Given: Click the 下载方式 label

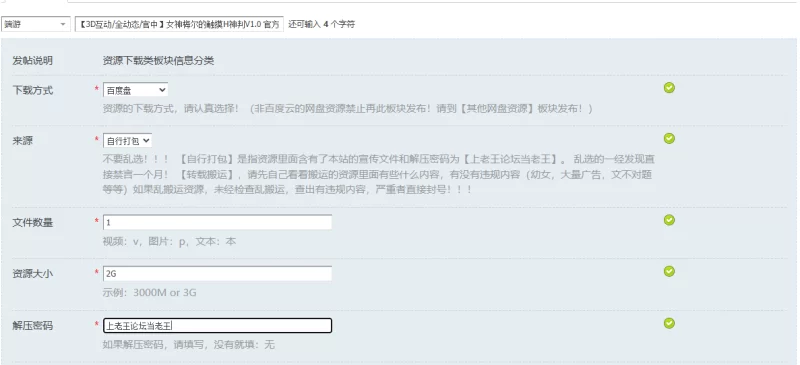Looking at the screenshot, I should click(33, 90).
